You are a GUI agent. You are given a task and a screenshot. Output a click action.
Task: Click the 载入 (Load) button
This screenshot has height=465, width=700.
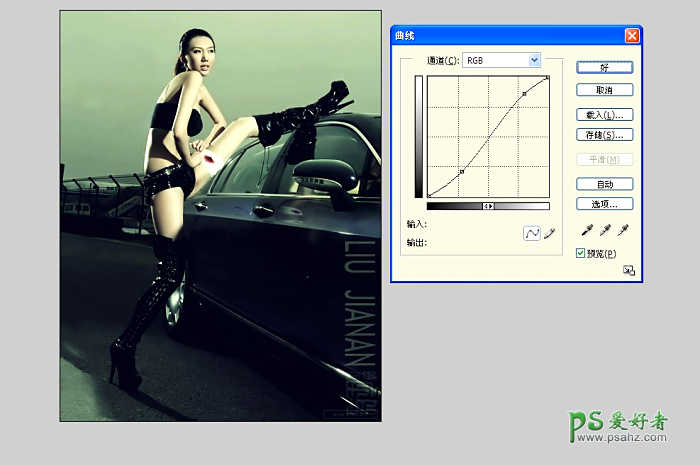coord(604,114)
